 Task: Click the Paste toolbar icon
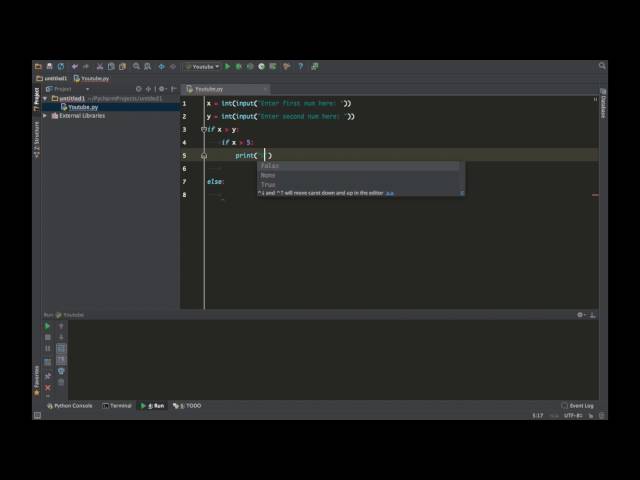pyautogui.click(x=122, y=66)
